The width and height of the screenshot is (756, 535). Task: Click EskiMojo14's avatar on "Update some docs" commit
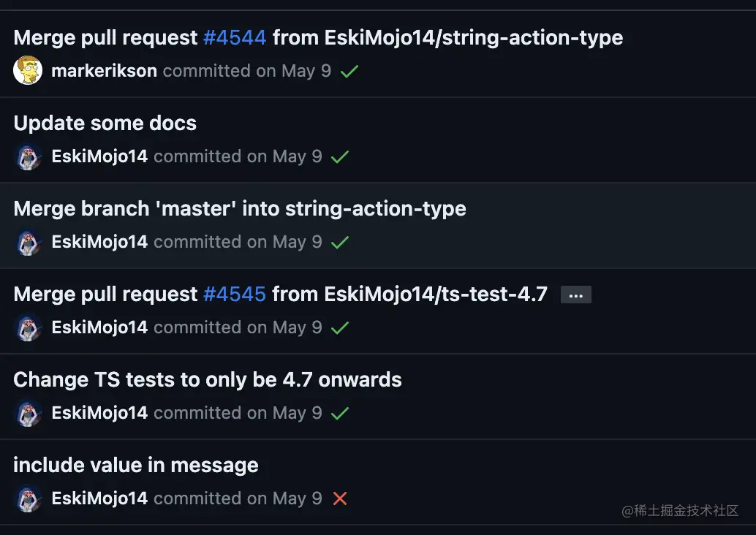(x=28, y=156)
